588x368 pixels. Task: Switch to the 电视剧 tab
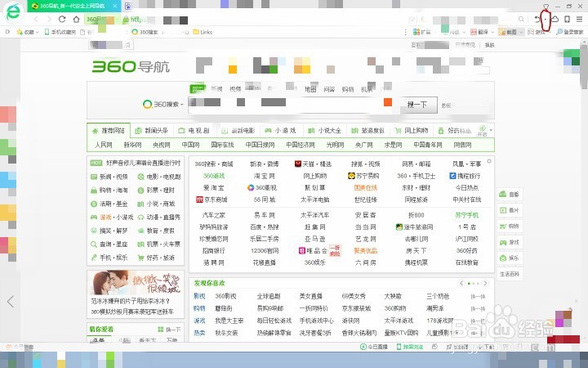pos(194,131)
